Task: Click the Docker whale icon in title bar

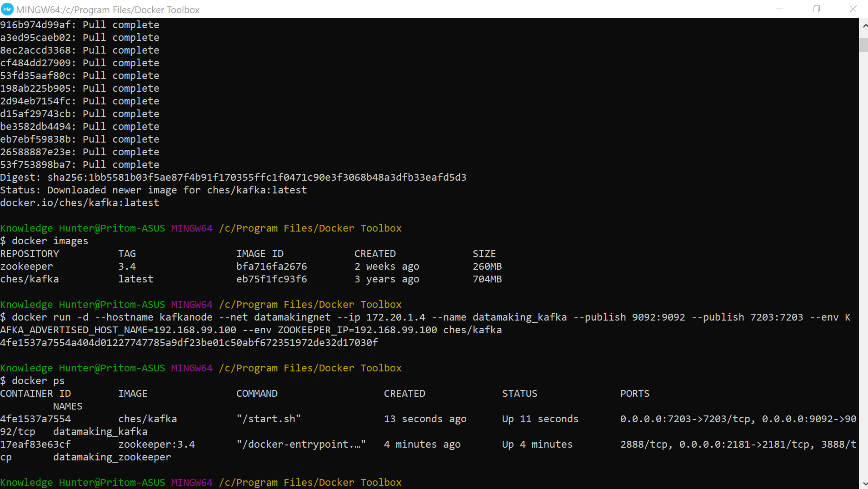Action: pyautogui.click(x=7, y=9)
